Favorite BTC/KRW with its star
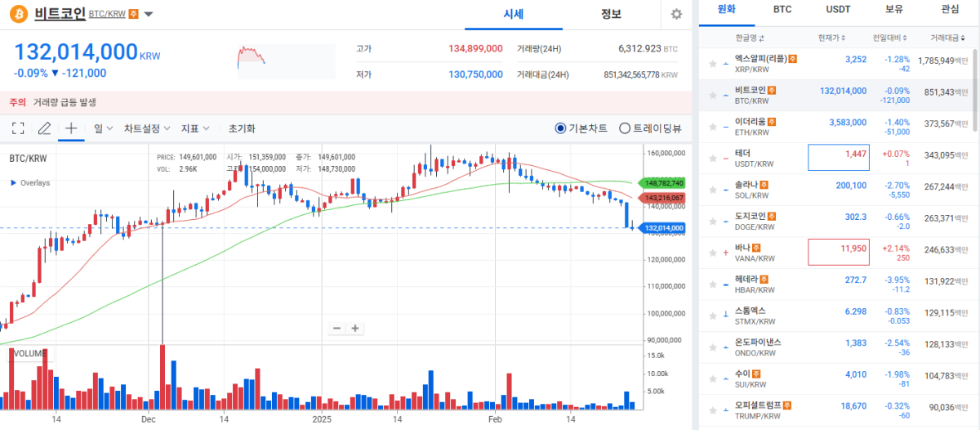The height and width of the screenshot is (430, 980). 713,96
